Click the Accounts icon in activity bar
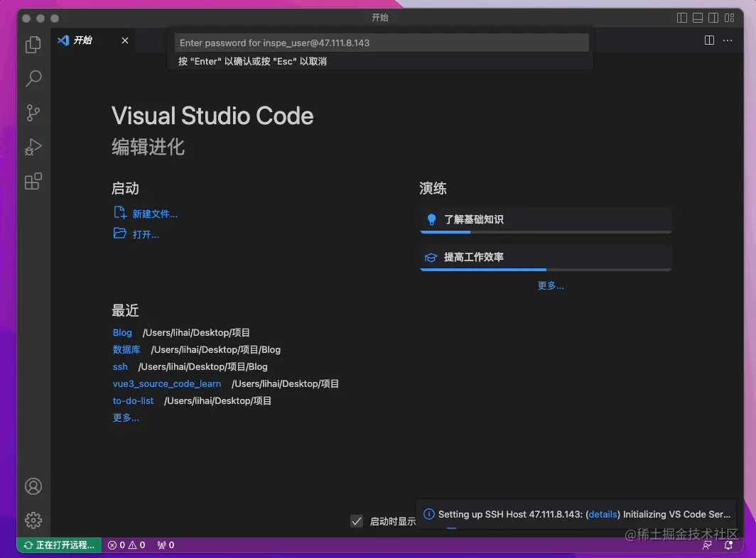 (x=33, y=486)
